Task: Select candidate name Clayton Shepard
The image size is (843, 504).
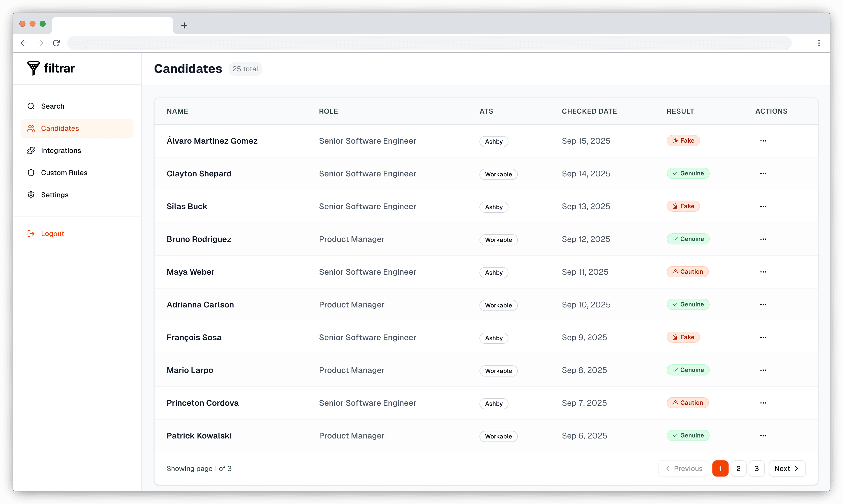Action: (199, 174)
